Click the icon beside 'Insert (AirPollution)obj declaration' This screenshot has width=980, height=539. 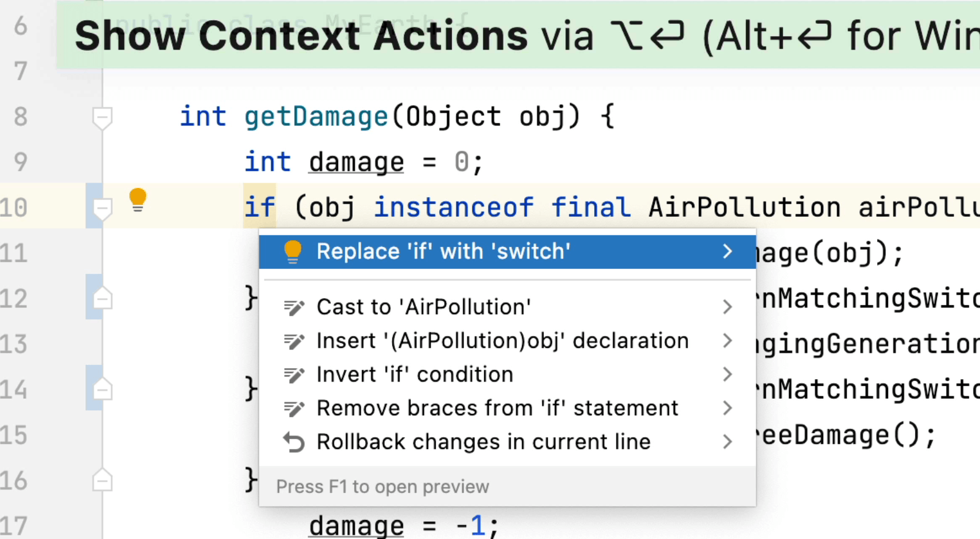[294, 341]
